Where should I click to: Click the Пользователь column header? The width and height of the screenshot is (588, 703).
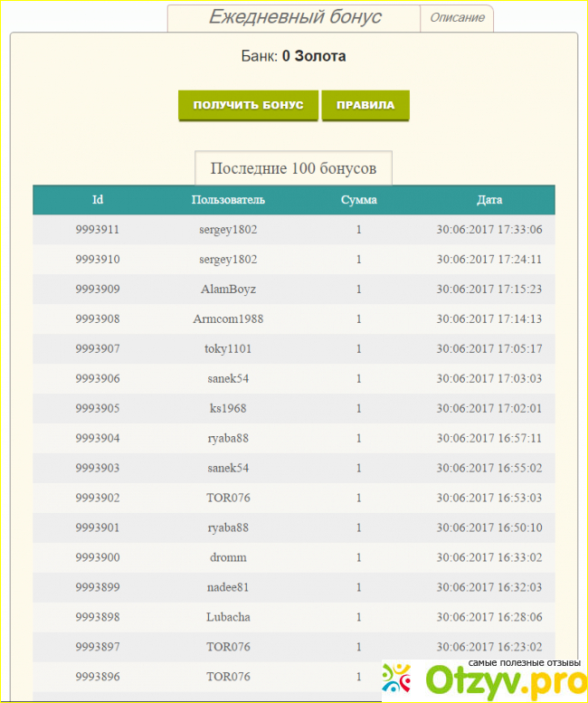(x=228, y=200)
